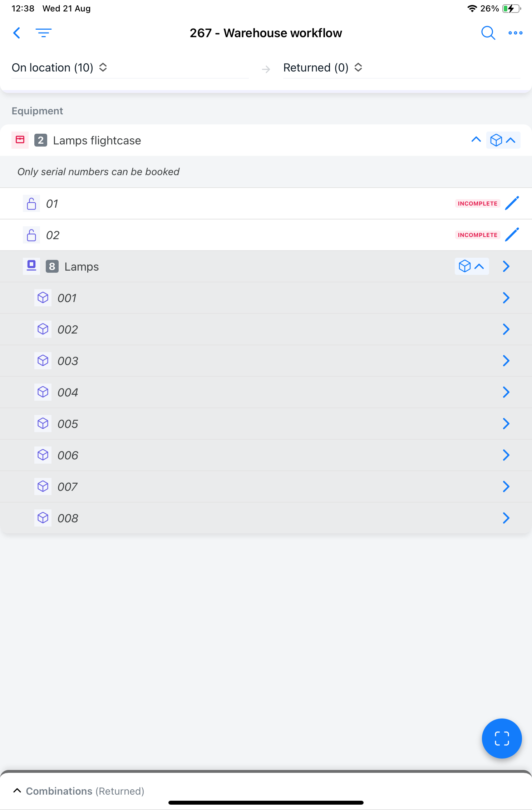Edit serial 01 with pencil icon
Viewport: 532px width, 810px height.
coord(512,203)
